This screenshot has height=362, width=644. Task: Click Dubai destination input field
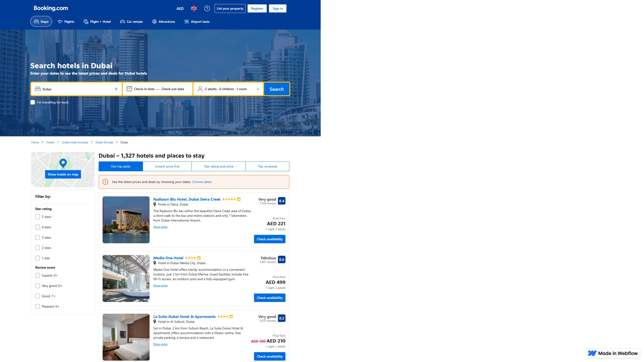click(x=76, y=89)
